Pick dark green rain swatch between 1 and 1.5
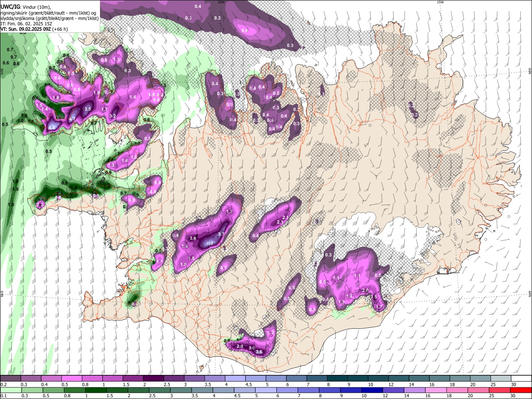532x399 pixels. 95,390
